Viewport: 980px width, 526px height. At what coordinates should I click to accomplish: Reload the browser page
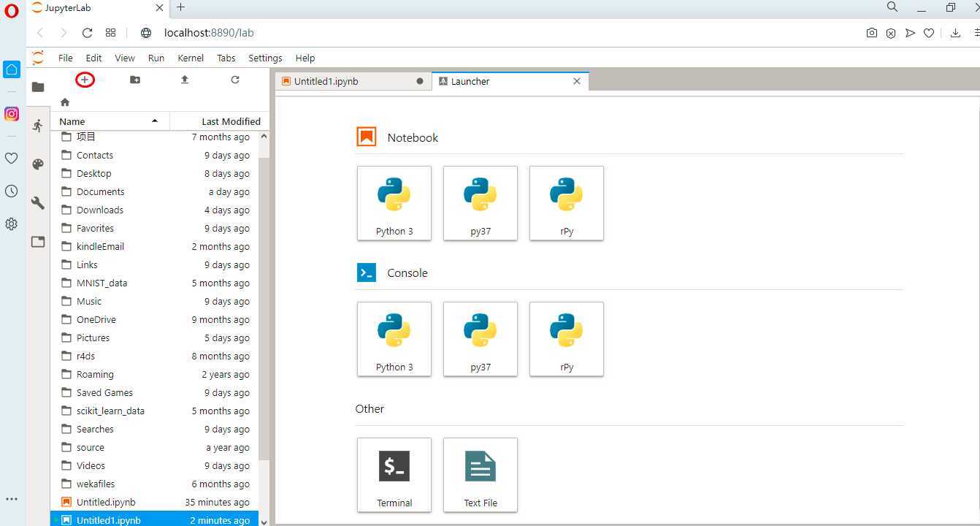click(x=87, y=33)
